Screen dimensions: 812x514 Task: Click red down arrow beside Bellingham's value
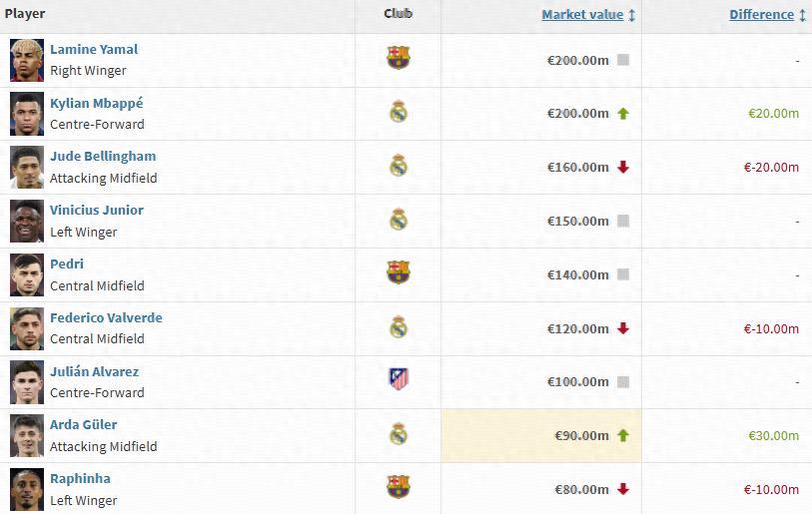point(623,168)
